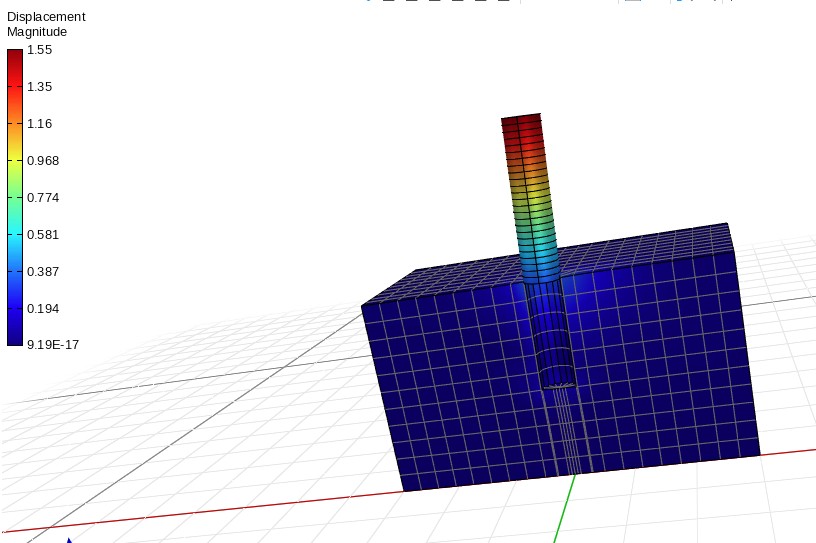816x543 pixels.
Task: Click the 'Displacement Magnitude' legend title
Action: pyautogui.click(x=46, y=24)
